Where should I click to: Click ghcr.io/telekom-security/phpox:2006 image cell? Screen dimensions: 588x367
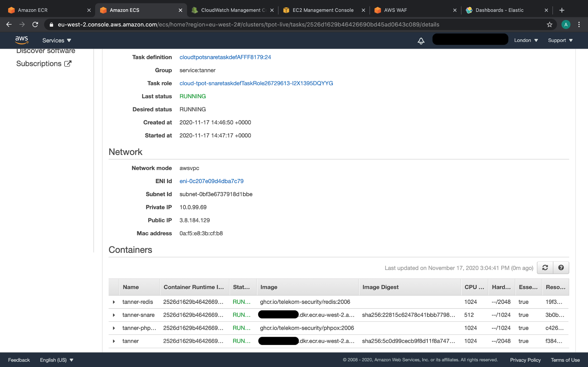[x=307, y=328]
